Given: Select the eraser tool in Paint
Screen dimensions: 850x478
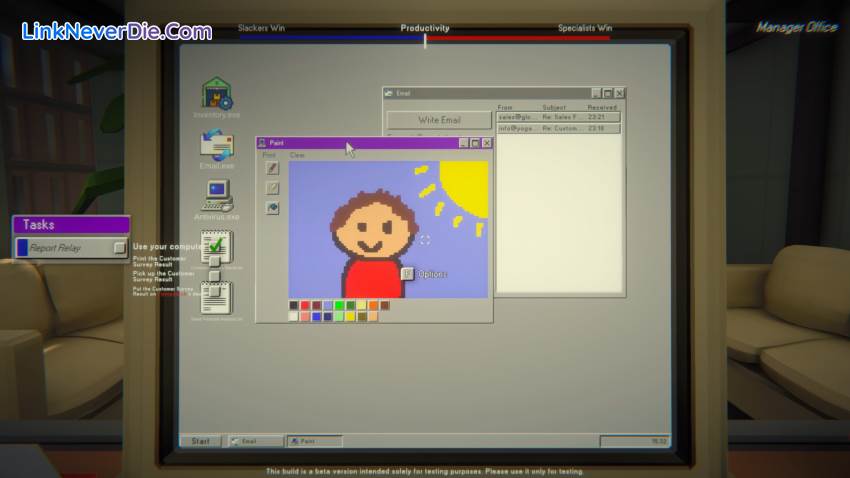Looking at the screenshot, I should point(272,188).
